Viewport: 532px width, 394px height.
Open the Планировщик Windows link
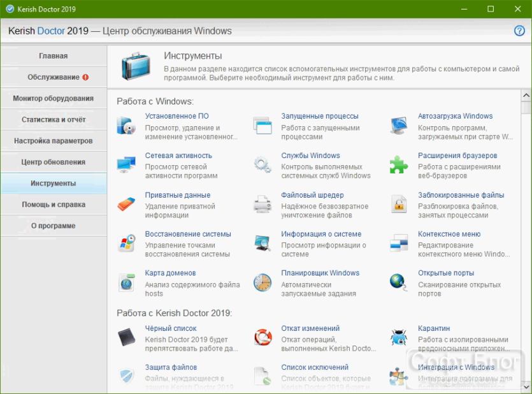pyautogui.click(x=320, y=274)
